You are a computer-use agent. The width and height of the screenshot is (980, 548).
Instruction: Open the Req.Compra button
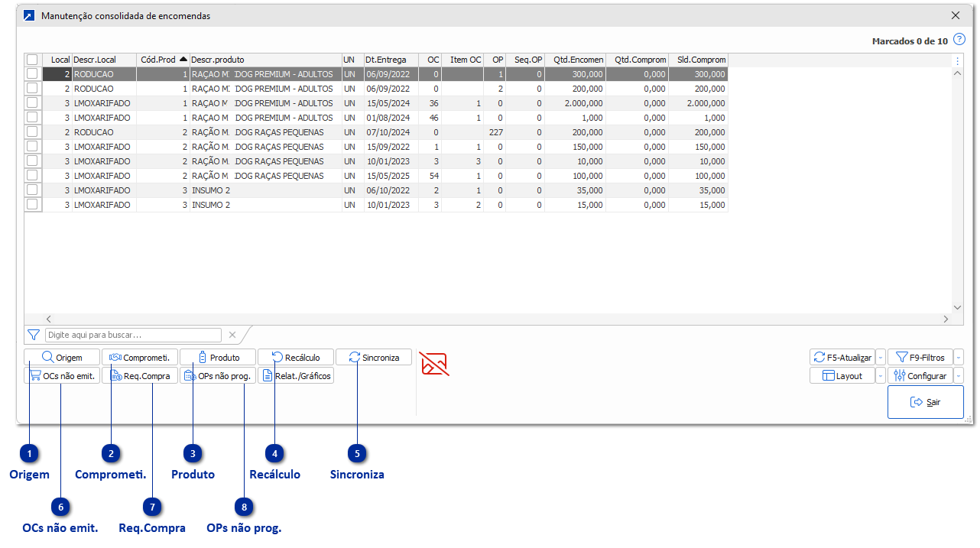140,375
